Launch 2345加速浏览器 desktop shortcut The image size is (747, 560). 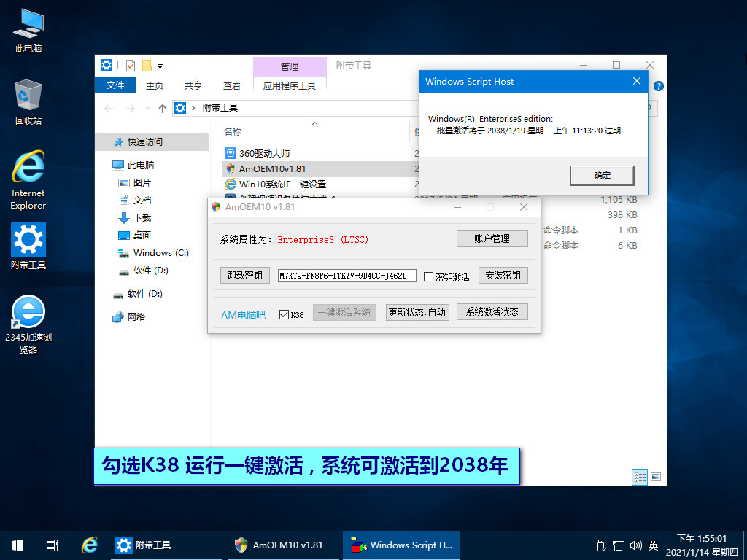(x=28, y=324)
